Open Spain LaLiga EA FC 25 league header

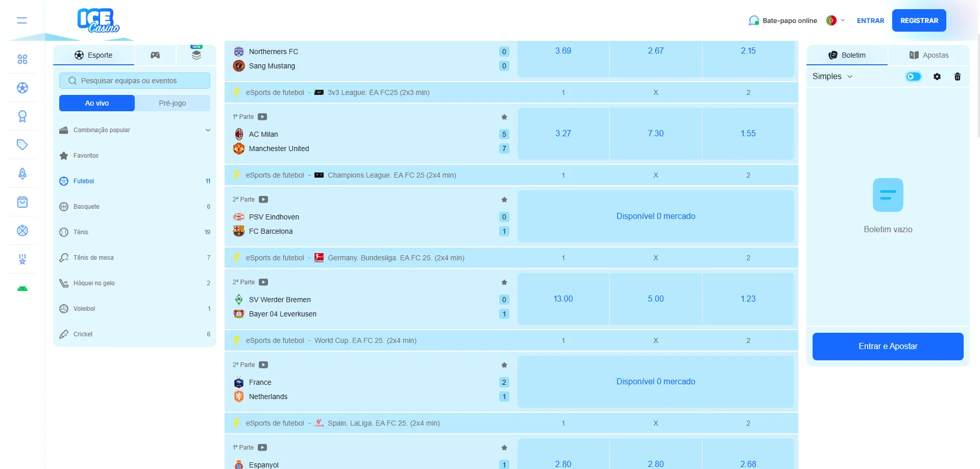click(x=511, y=423)
